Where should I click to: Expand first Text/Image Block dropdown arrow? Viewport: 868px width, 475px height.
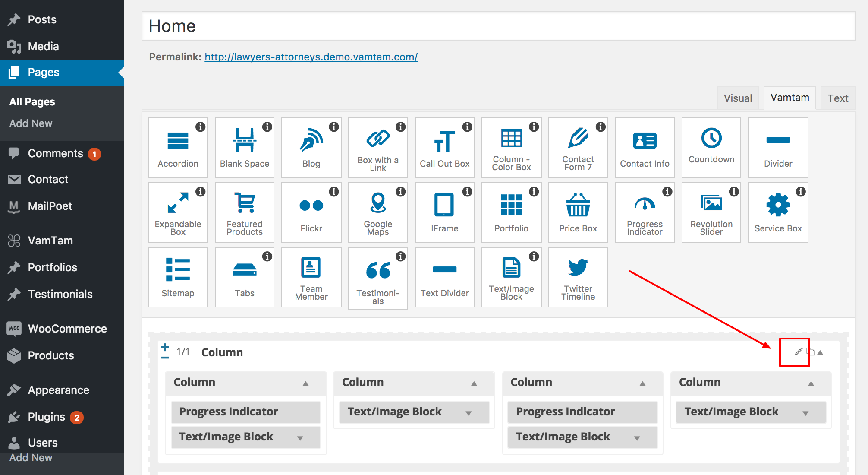[300, 438]
